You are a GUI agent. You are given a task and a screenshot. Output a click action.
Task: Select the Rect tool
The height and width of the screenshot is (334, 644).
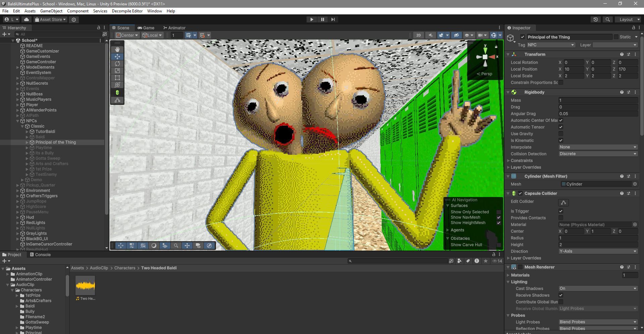tap(117, 78)
